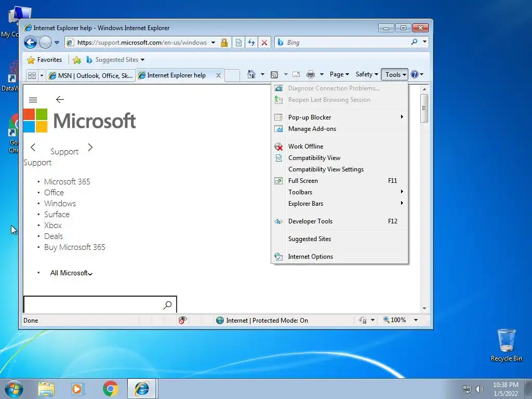Open the Recycle Bin on desktop
This screenshot has width=532, height=399.
click(506, 345)
